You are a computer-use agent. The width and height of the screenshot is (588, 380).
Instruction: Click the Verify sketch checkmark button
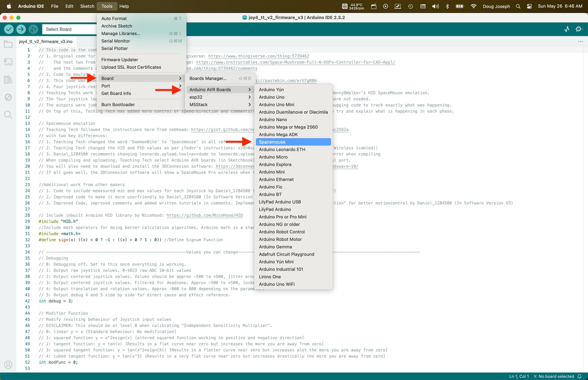(9, 29)
